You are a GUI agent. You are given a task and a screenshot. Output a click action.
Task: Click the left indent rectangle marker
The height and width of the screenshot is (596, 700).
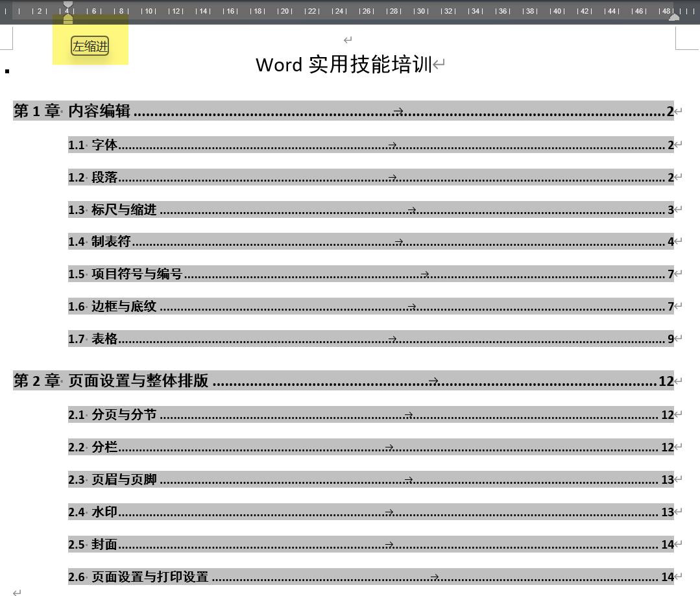point(68,21)
